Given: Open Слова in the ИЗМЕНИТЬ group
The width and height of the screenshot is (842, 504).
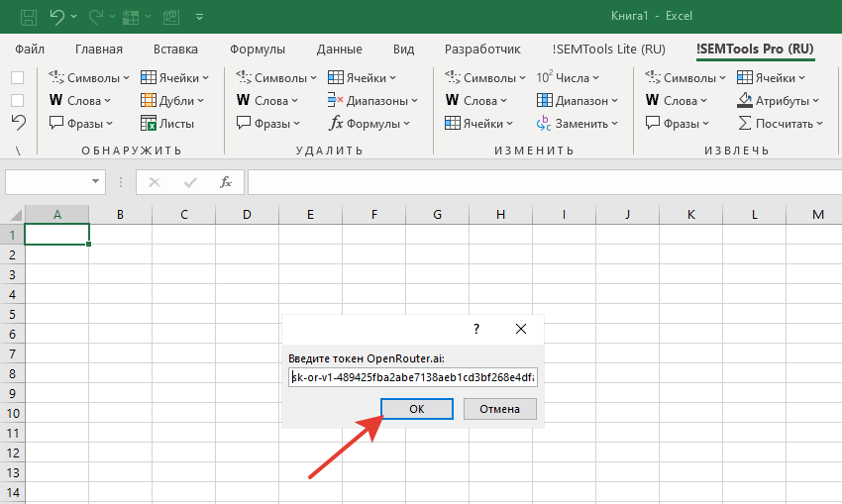Looking at the screenshot, I should [475, 100].
